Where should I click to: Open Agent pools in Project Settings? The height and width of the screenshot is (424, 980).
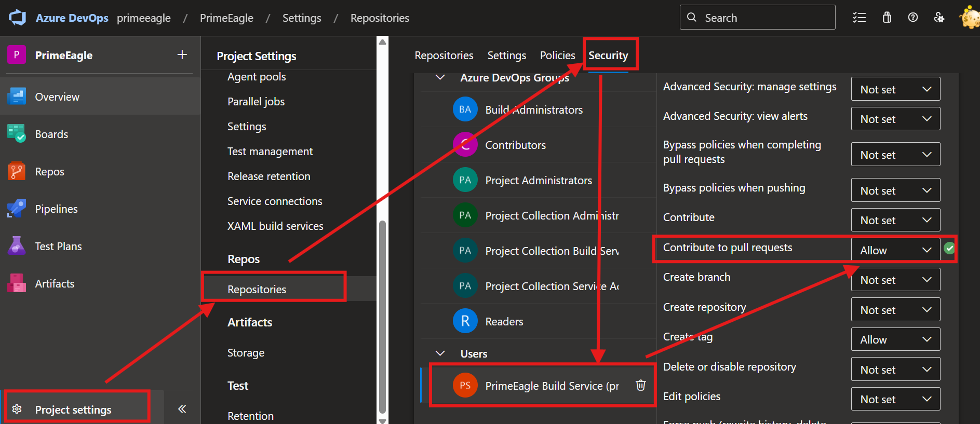[x=257, y=77]
